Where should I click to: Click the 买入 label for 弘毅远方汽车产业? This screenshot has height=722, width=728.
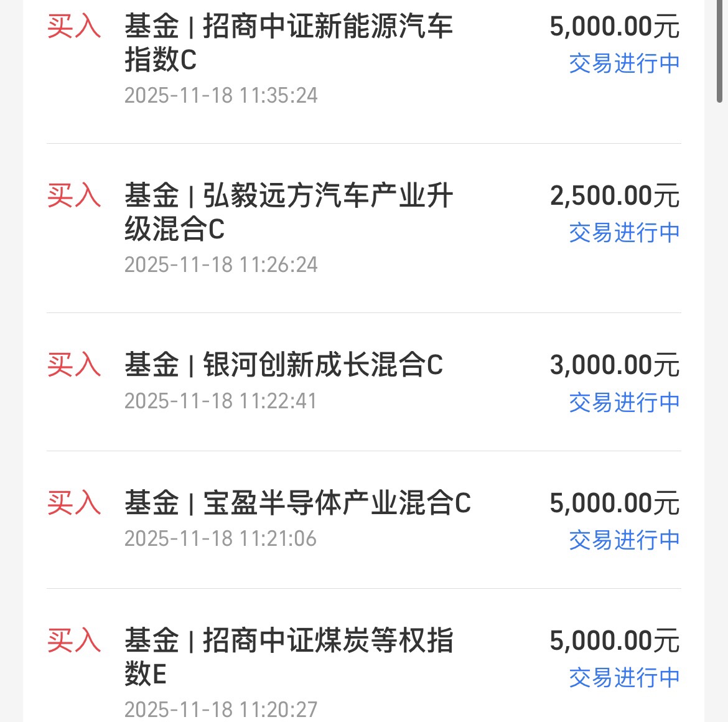(x=74, y=195)
